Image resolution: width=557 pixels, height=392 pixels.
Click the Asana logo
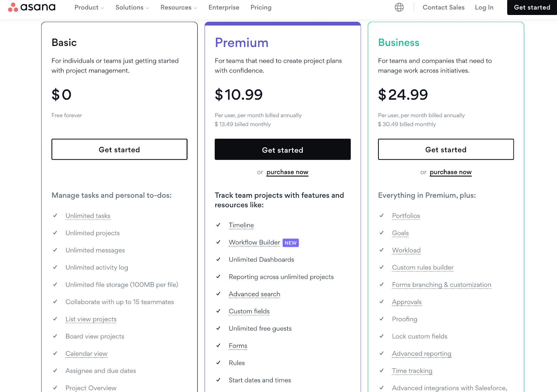click(32, 7)
